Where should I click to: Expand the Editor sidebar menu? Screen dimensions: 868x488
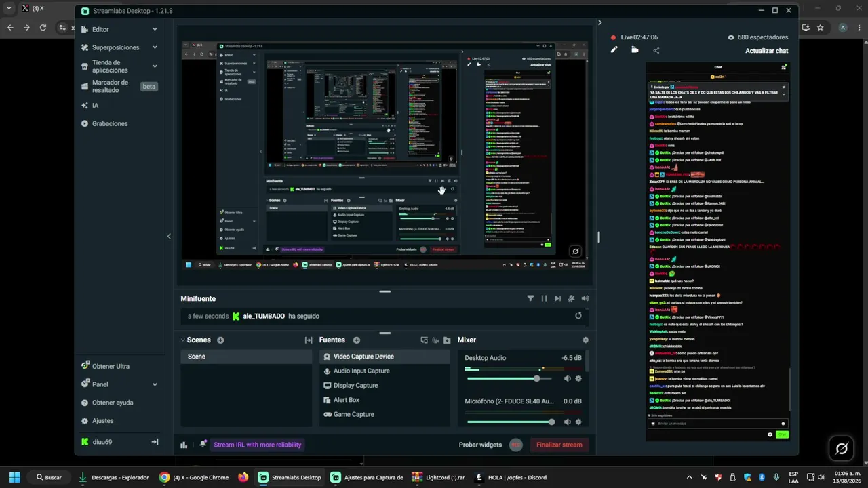coord(155,29)
